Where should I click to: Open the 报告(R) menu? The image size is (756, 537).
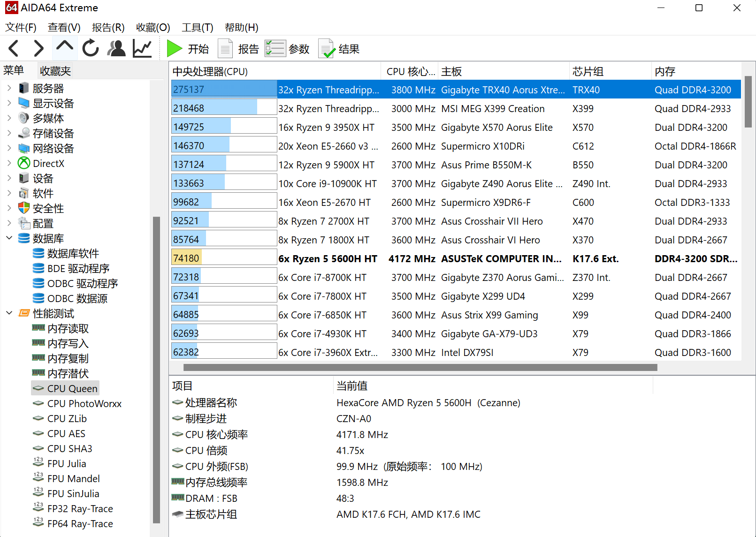click(108, 27)
